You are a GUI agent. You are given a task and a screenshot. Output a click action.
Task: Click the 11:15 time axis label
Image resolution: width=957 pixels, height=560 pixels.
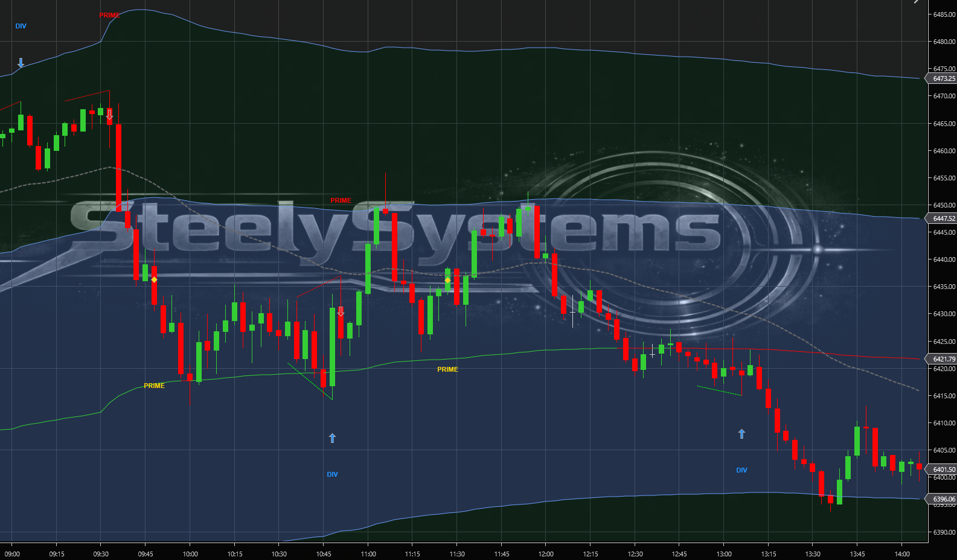[x=412, y=554]
